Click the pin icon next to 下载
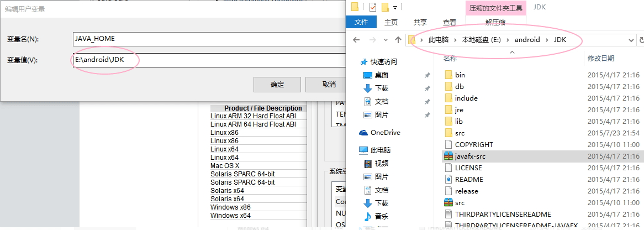The image size is (644, 230). coord(427,88)
